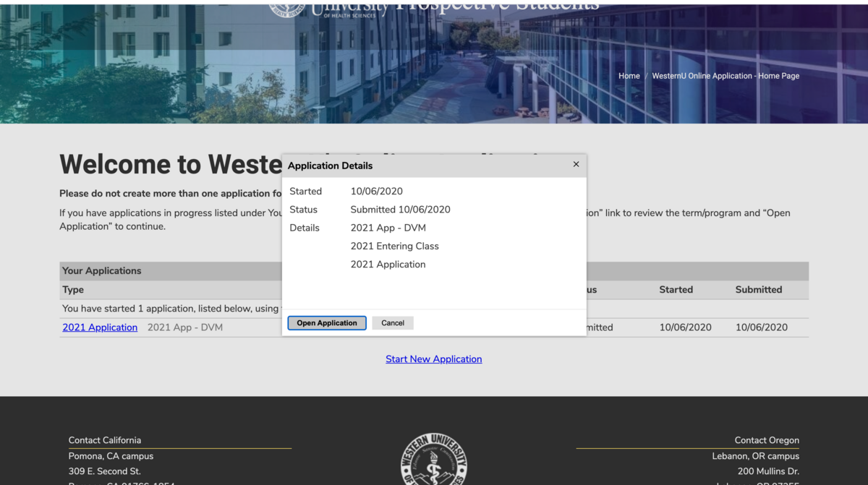Click the Your Applications section header
This screenshot has height=485, width=868.
(102, 271)
